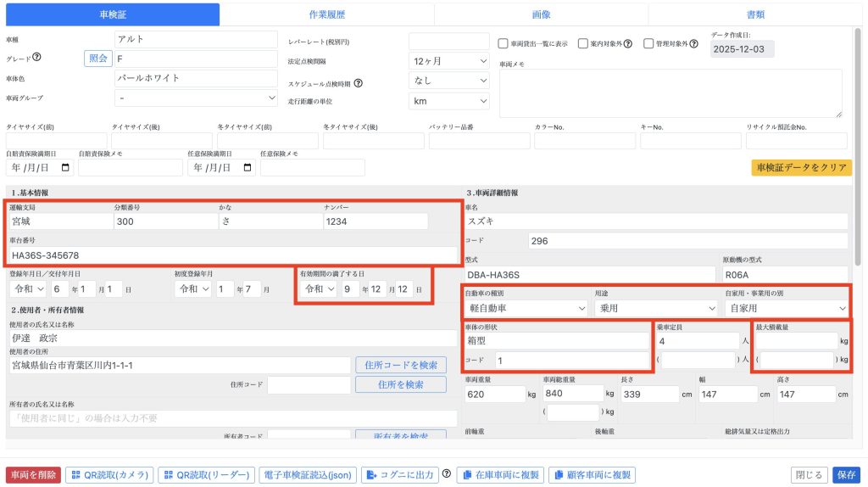Image resolution: width=868 pixels, height=487 pixels.
Task: Click 車名 field containing スズキ
Action: point(656,221)
